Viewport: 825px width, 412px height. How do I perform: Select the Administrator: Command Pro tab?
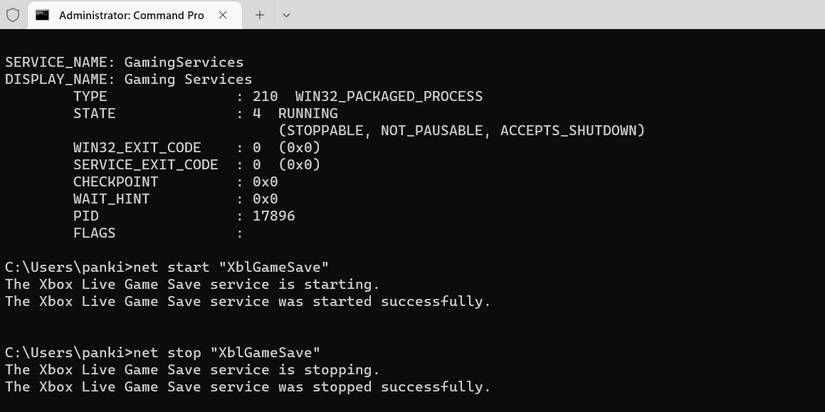[130, 15]
